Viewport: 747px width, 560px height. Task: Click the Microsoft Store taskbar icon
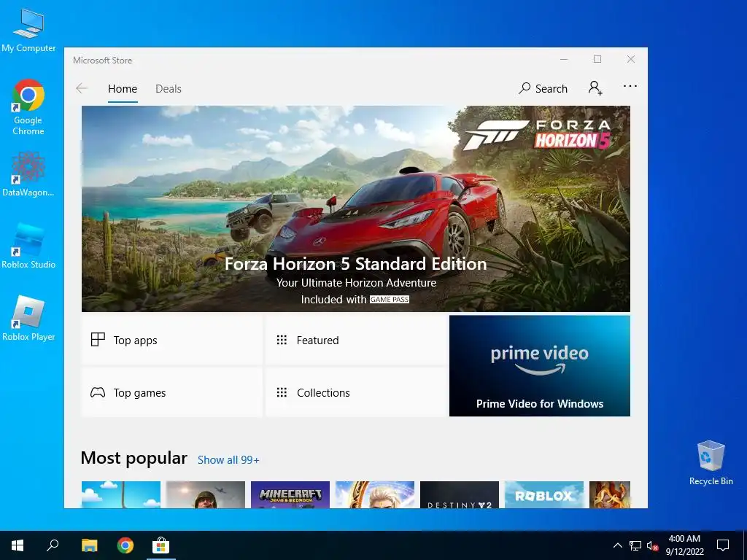160,545
